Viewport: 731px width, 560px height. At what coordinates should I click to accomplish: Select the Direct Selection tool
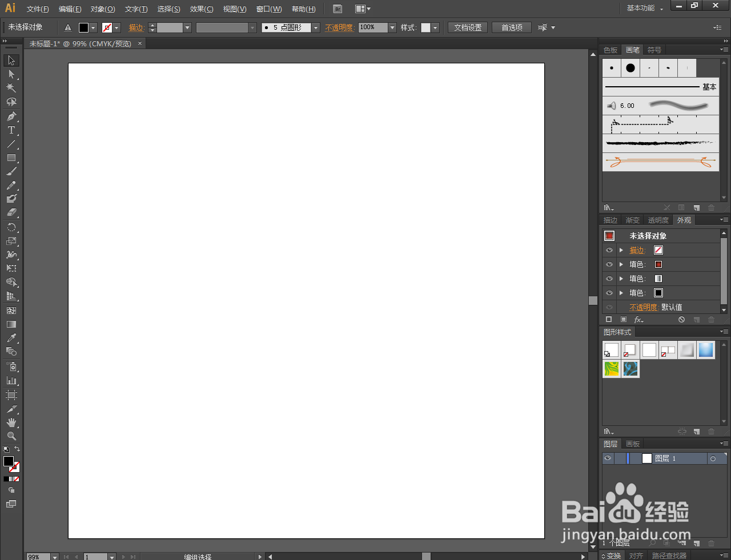(11, 74)
